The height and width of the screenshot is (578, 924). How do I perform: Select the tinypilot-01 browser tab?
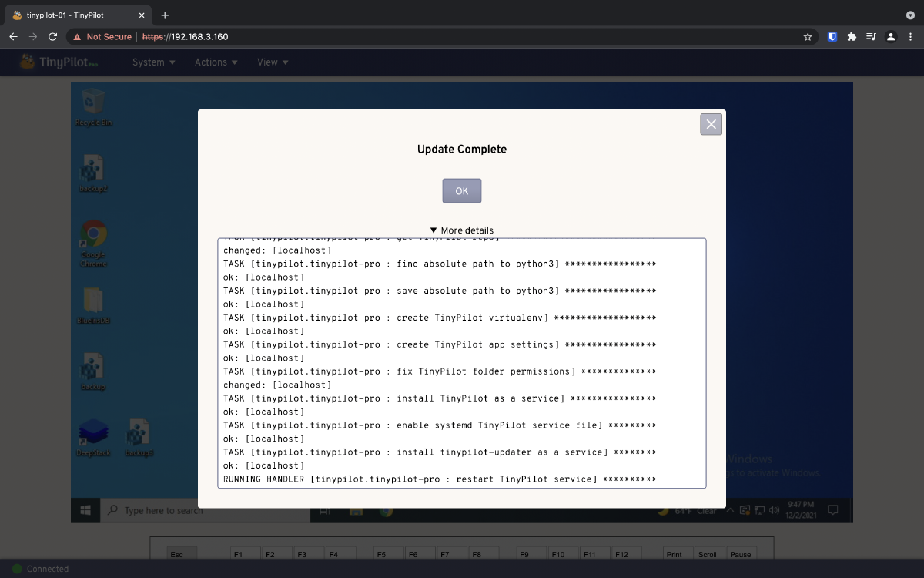point(78,15)
